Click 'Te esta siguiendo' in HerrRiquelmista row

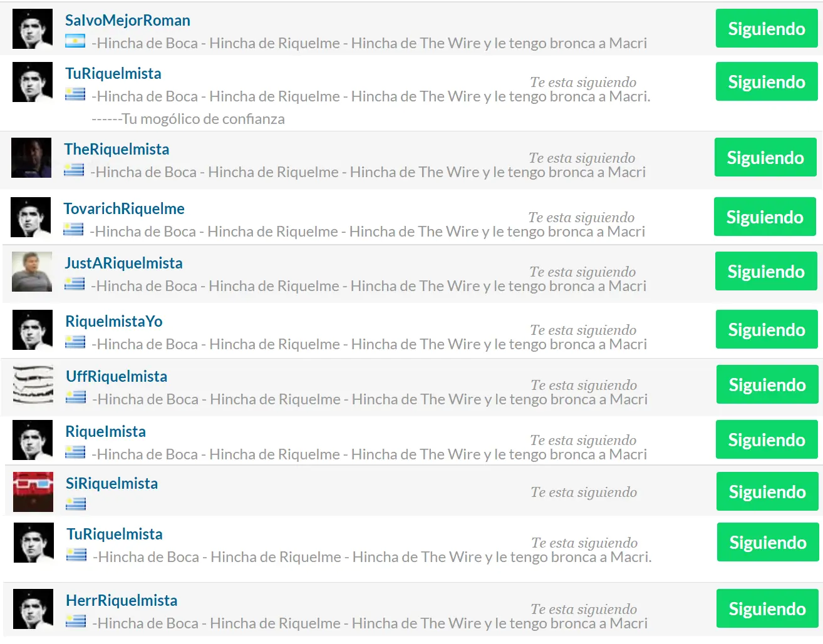coord(584,609)
